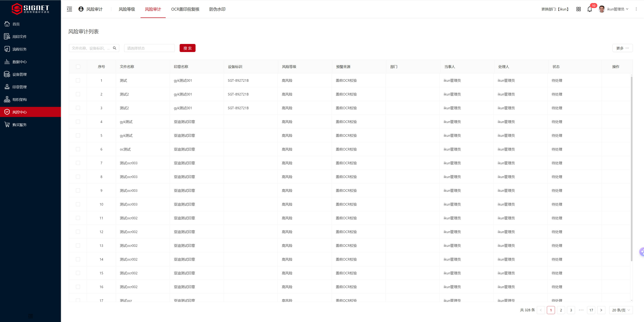Click gyk测试001 seal name in row 3

[x=183, y=108]
